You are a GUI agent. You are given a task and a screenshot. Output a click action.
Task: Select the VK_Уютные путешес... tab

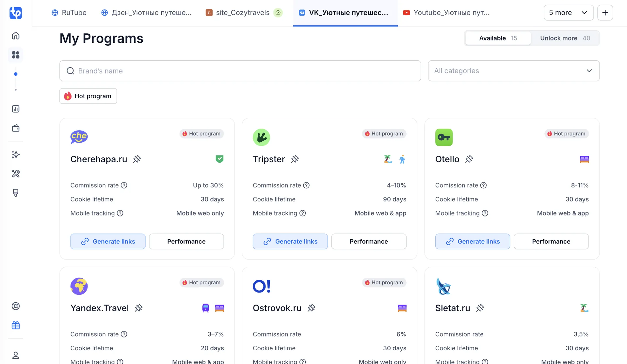click(345, 13)
